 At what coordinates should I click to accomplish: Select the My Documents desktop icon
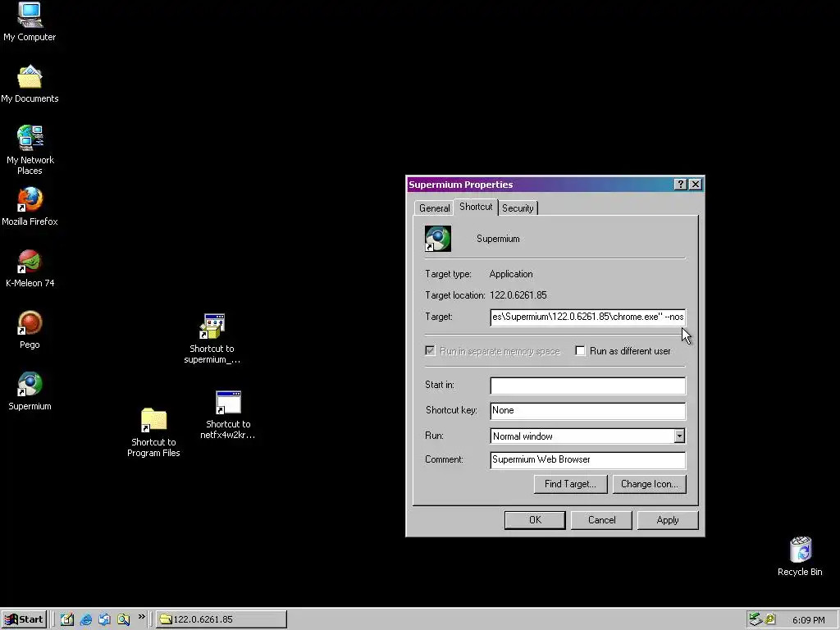pos(30,84)
